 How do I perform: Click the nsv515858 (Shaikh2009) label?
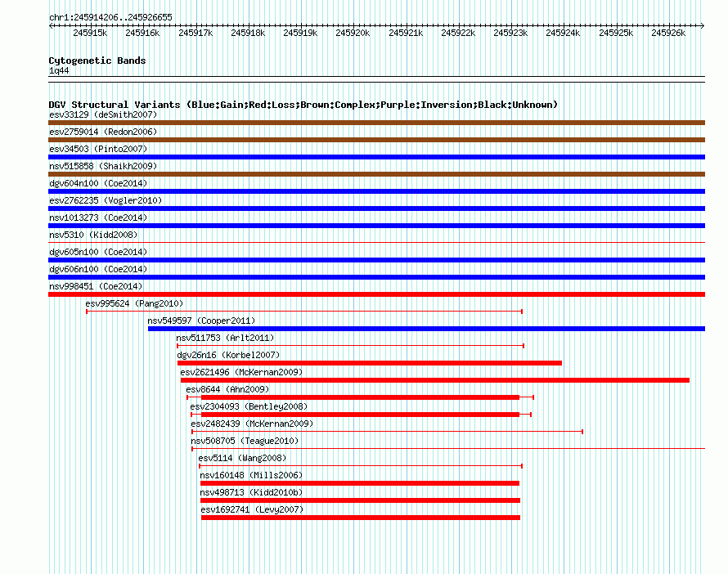pyautogui.click(x=103, y=166)
